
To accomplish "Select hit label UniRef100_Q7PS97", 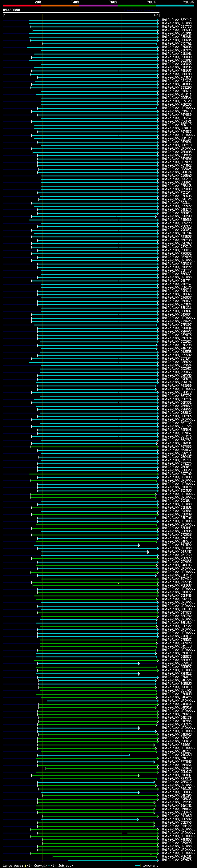I will coord(177,325).
